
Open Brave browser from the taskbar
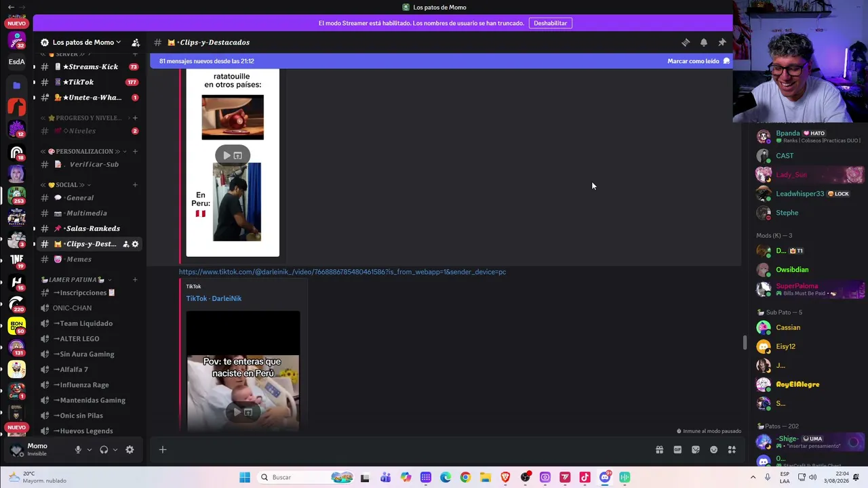505,477
